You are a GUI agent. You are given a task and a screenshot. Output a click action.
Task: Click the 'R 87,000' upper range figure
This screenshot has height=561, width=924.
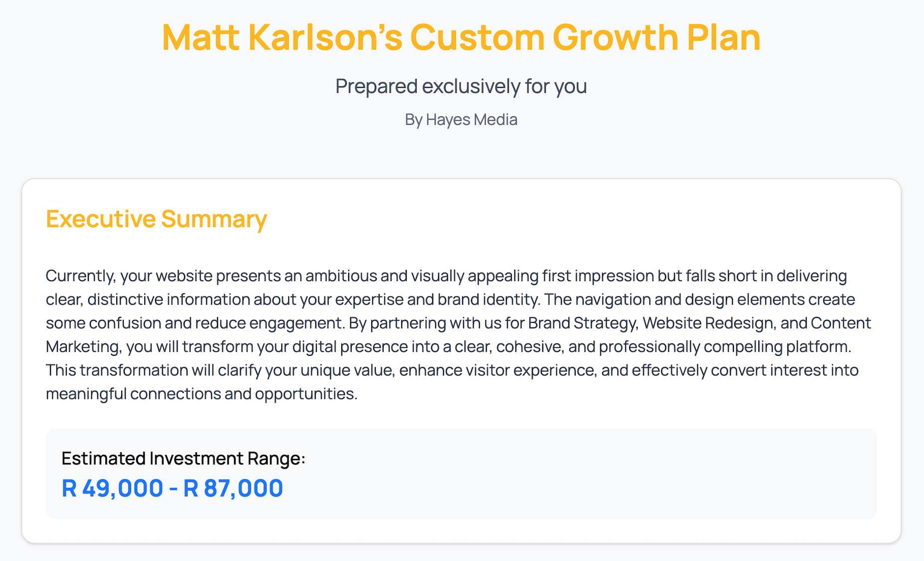tap(233, 488)
